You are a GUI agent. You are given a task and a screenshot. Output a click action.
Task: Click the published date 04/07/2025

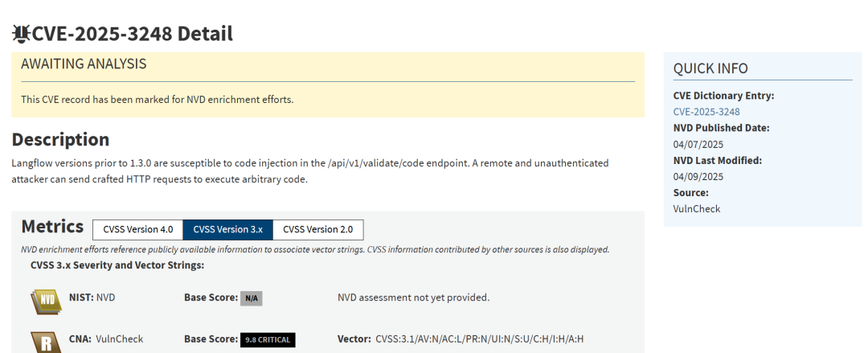coord(698,145)
